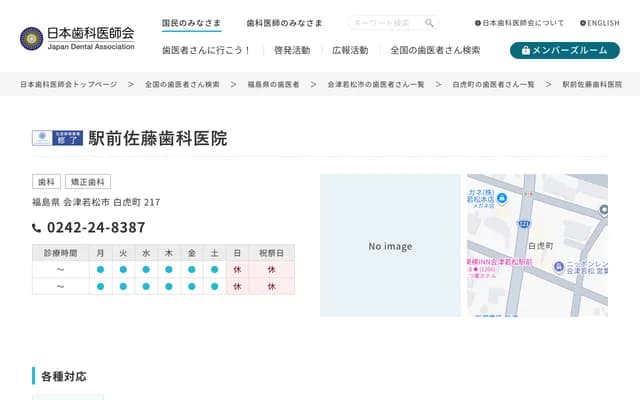Click 会津若松市の歯医者さん一覧 breadcrumb
640x400 pixels.
click(x=376, y=85)
